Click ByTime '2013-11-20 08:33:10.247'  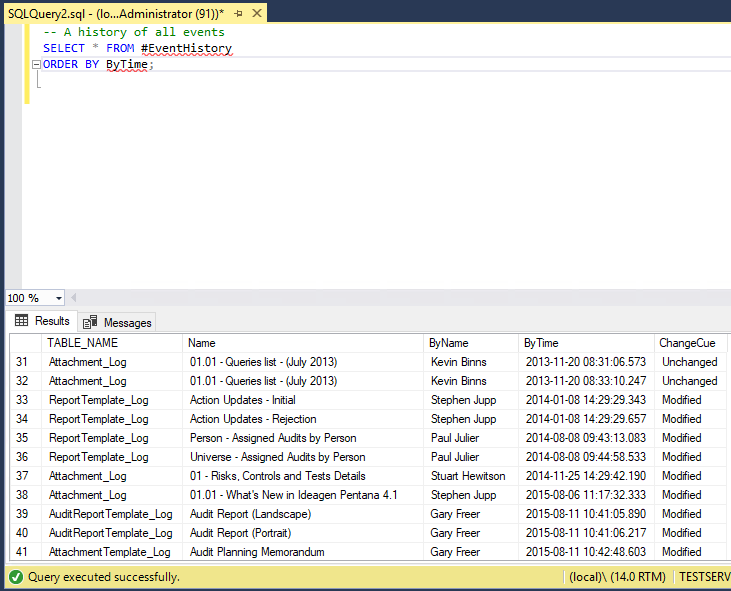click(x=586, y=381)
